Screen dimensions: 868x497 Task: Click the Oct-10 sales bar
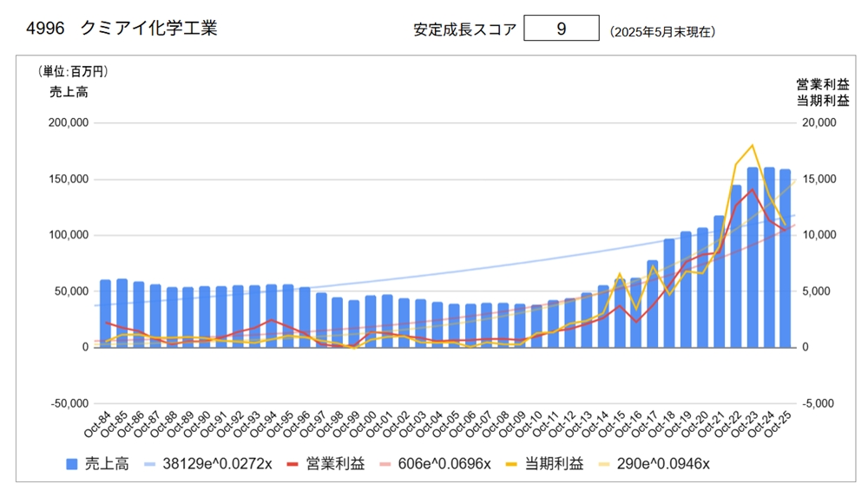pyautogui.click(x=536, y=326)
